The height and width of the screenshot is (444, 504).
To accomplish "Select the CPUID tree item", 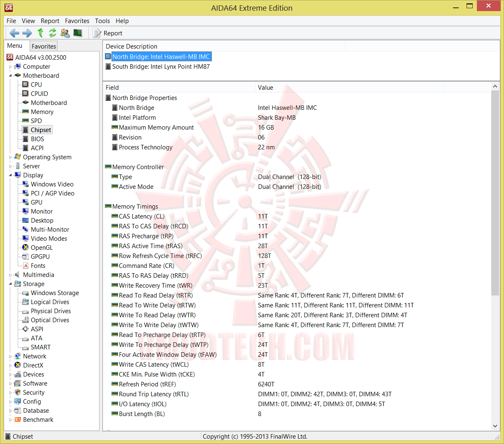I will click(39, 94).
